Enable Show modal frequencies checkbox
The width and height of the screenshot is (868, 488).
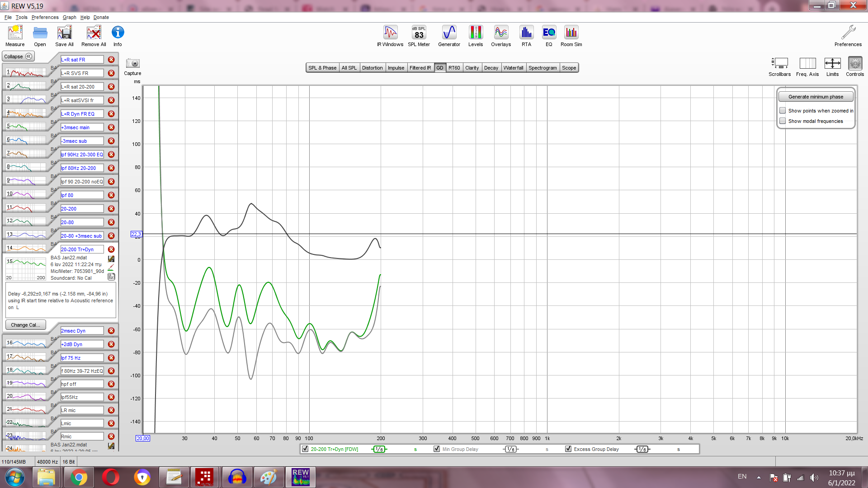(783, 121)
